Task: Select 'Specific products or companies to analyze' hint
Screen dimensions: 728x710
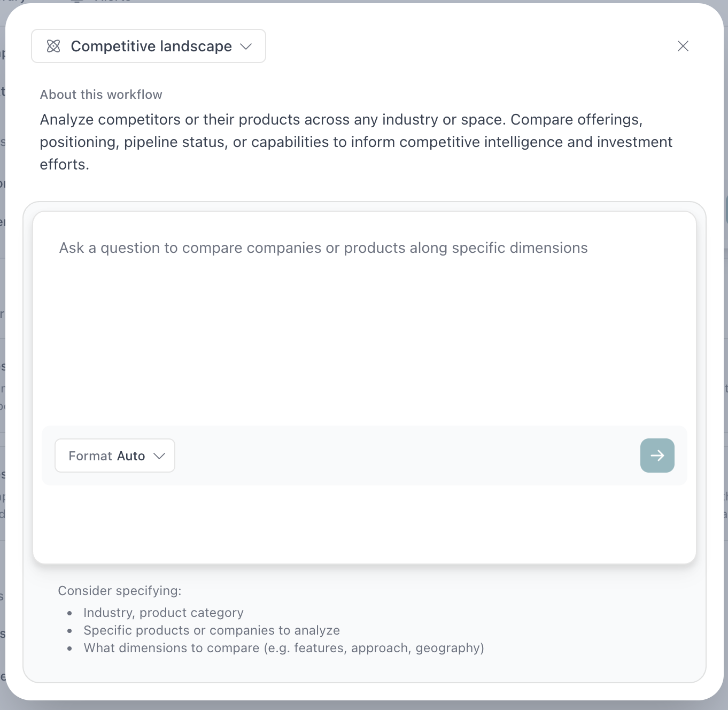Action: (x=212, y=630)
